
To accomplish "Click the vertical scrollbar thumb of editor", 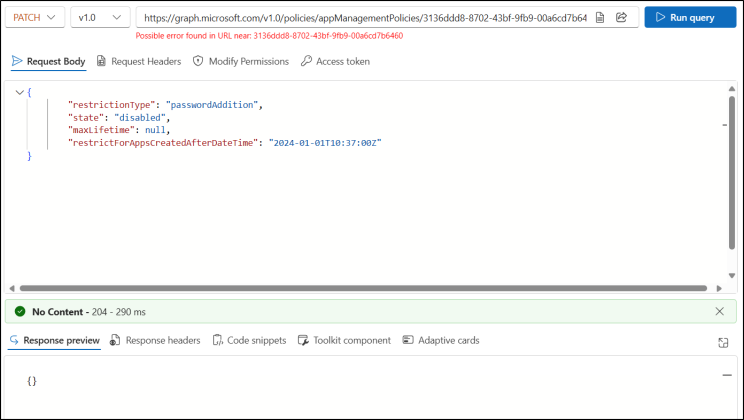I will [732, 172].
